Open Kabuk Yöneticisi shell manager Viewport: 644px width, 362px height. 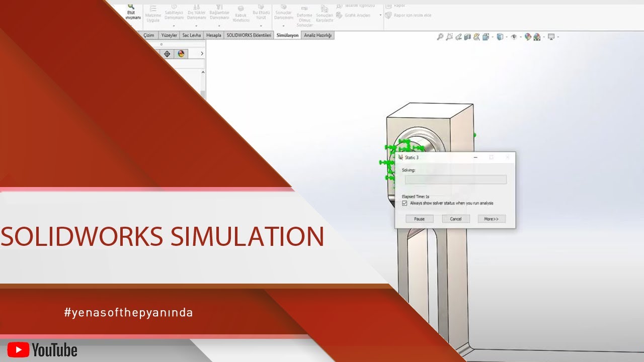pyautogui.click(x=241, y=15)
